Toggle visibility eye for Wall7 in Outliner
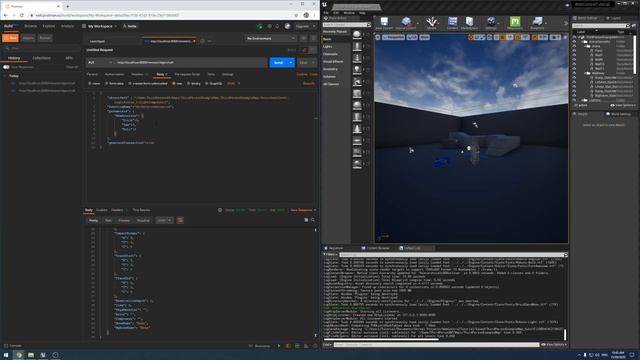This screenshot has height=360, width=640. click(x=574, y=55)
